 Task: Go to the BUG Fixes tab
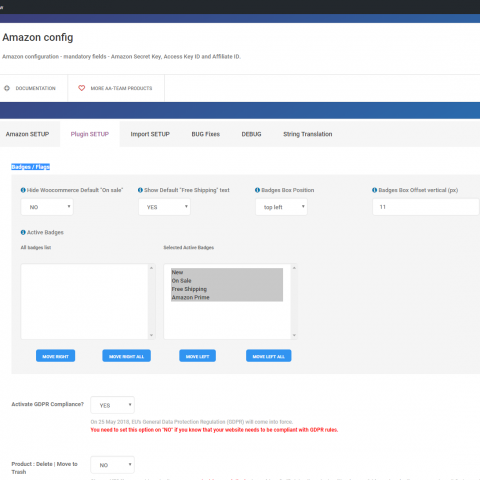[x=206, y=134]
